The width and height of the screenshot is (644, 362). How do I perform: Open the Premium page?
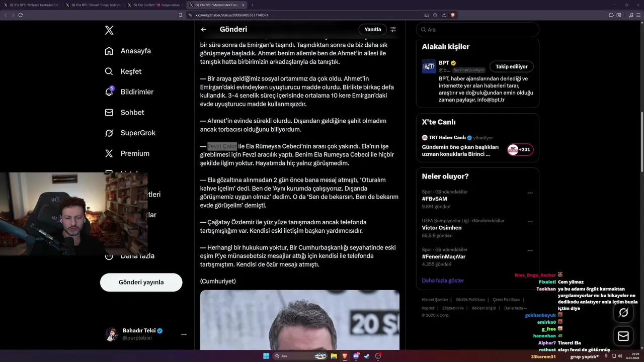pyautogui.click(x=127, y=153)
